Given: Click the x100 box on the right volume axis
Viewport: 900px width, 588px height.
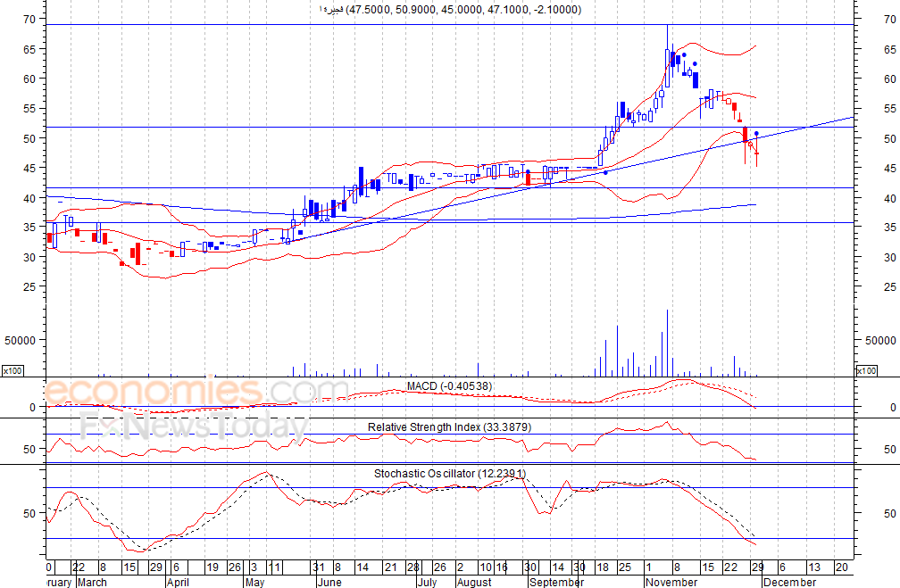Looking at the screenshot, I should (x=867, y=370).
